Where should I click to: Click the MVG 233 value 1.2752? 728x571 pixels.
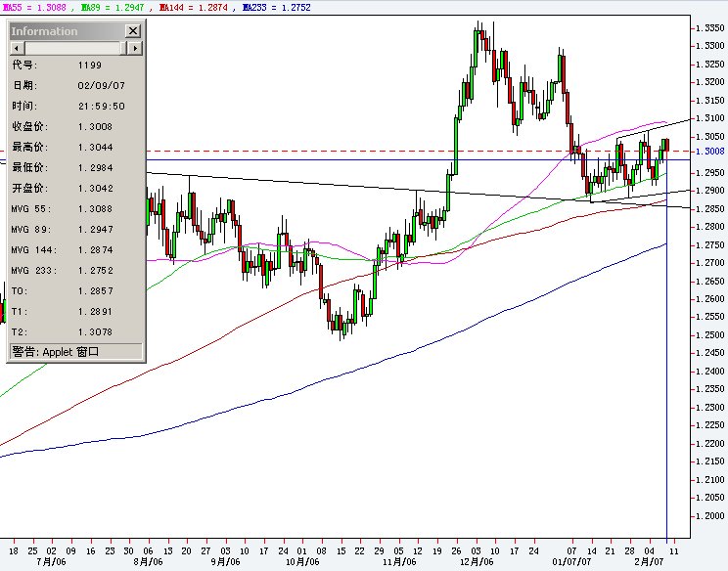(x=96, y=271)
